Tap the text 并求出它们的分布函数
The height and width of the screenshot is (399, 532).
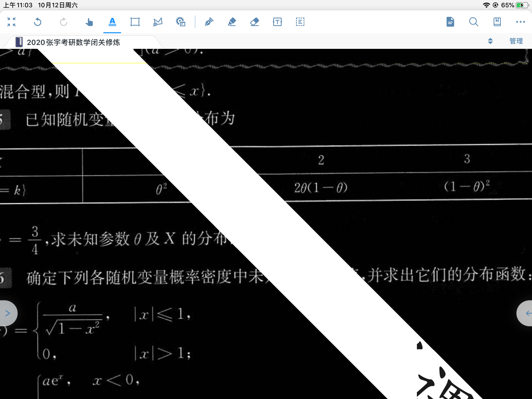click(x=447, y=274)
